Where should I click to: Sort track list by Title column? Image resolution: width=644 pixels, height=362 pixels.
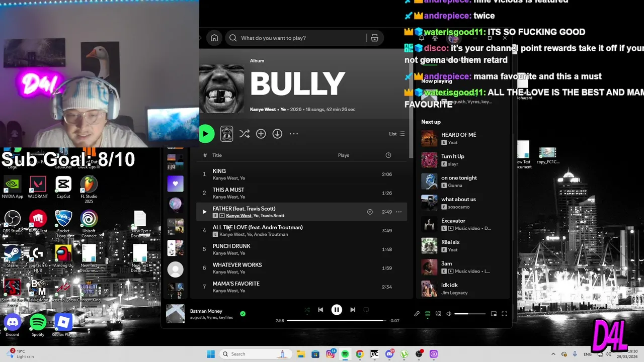point(217,155)
